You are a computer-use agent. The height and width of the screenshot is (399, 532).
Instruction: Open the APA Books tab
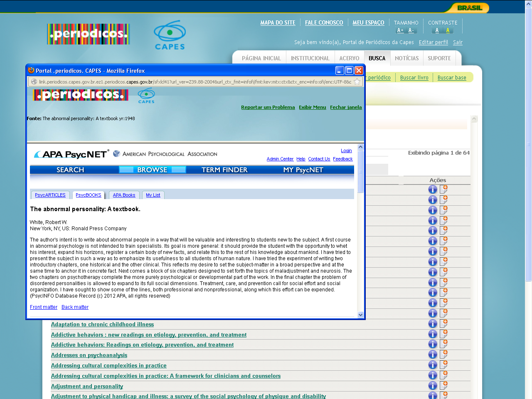point(124,195)
